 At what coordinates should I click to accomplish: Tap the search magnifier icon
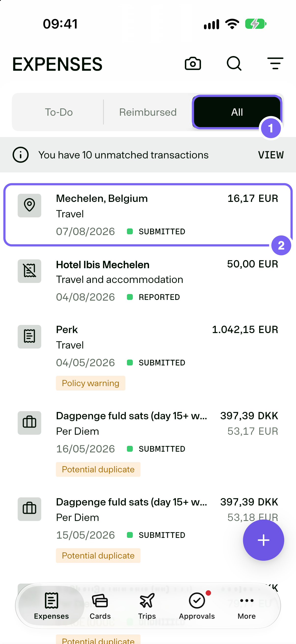tap(234, 64)
